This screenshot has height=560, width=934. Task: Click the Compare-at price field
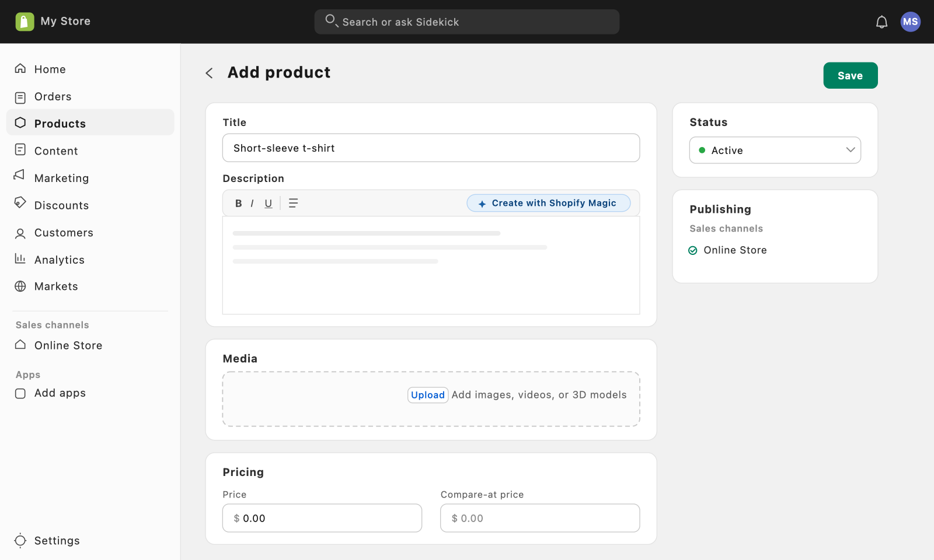(540, 518)
